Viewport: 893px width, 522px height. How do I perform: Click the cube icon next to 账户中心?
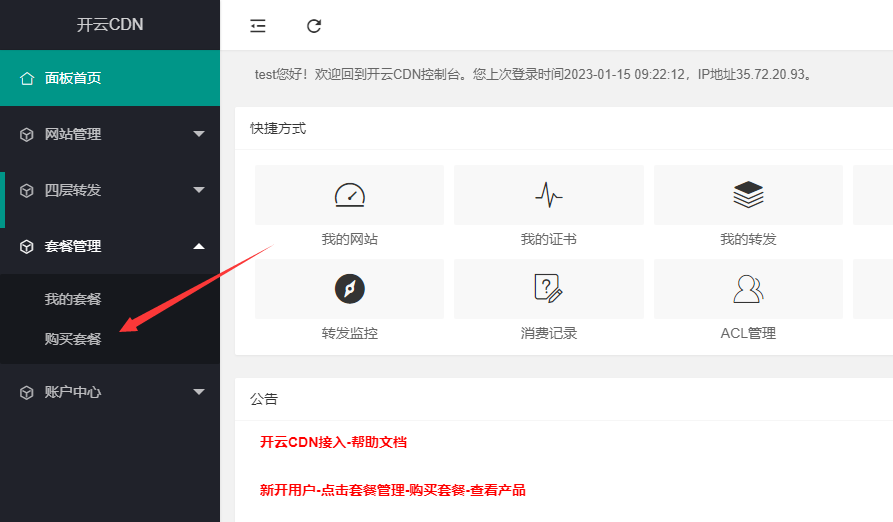click(27, 392)
